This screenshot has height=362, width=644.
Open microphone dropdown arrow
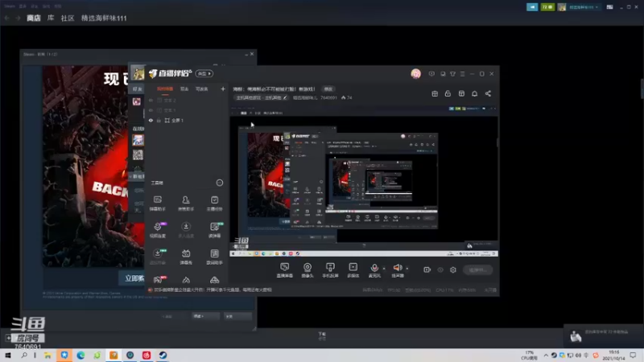(x=384, y=269)
